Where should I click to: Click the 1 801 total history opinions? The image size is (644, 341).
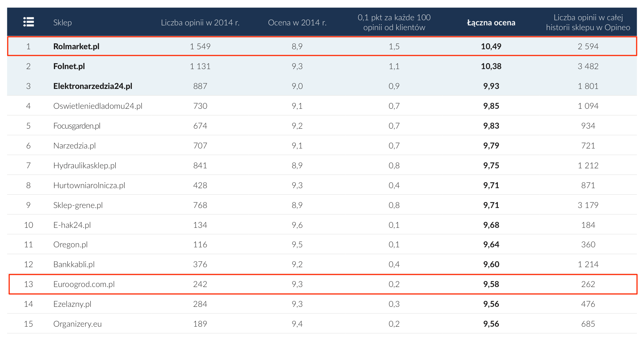point(588,86)
